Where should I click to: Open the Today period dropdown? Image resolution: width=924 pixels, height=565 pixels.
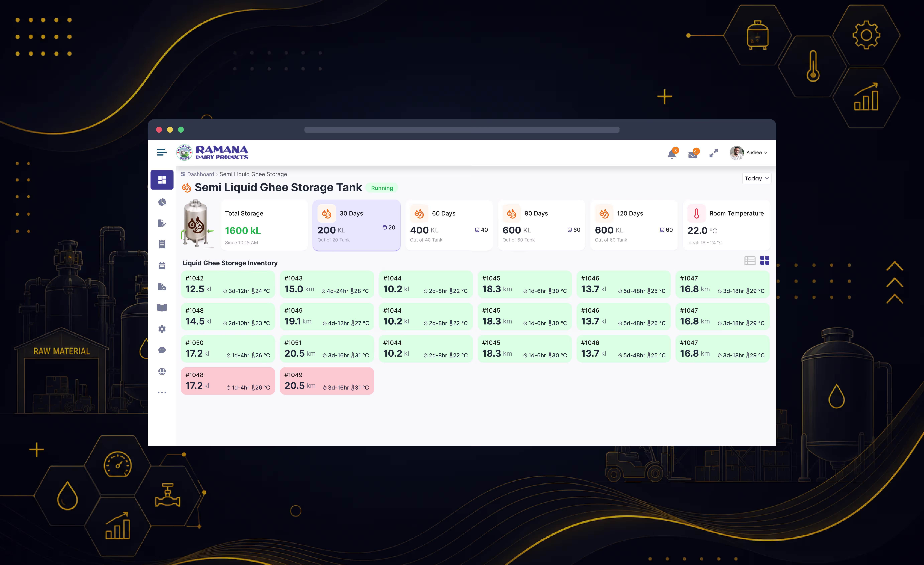[x=756, y=179]
